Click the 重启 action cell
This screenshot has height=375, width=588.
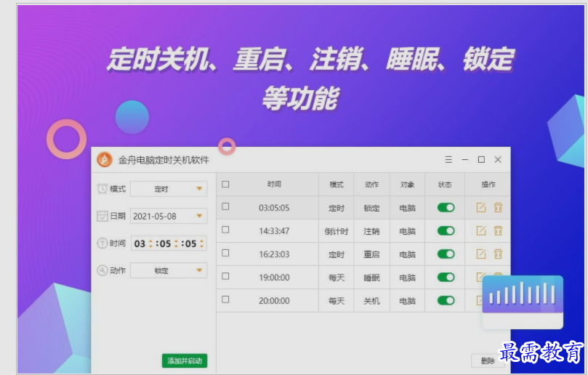[371, 254]
